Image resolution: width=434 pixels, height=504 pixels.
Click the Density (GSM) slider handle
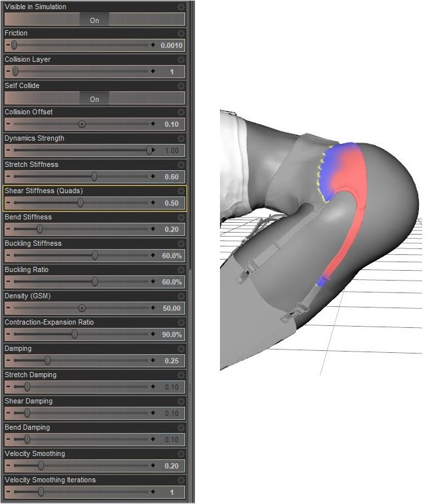[82, 308]
